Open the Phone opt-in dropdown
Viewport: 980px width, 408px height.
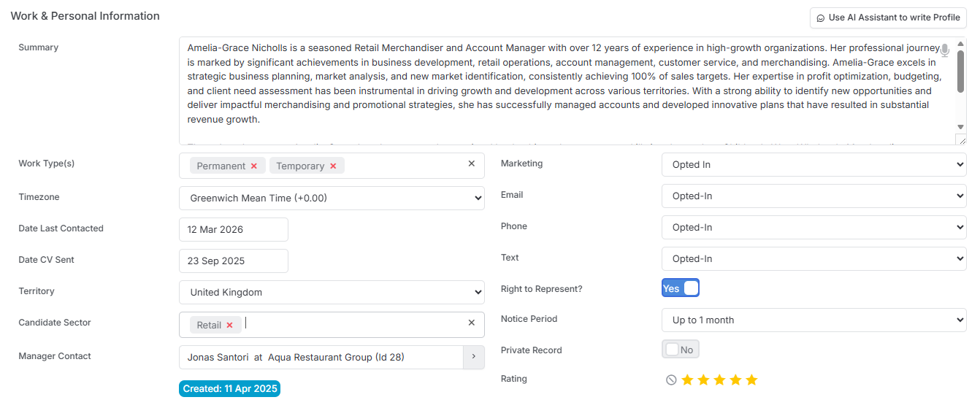coord(814,227)
